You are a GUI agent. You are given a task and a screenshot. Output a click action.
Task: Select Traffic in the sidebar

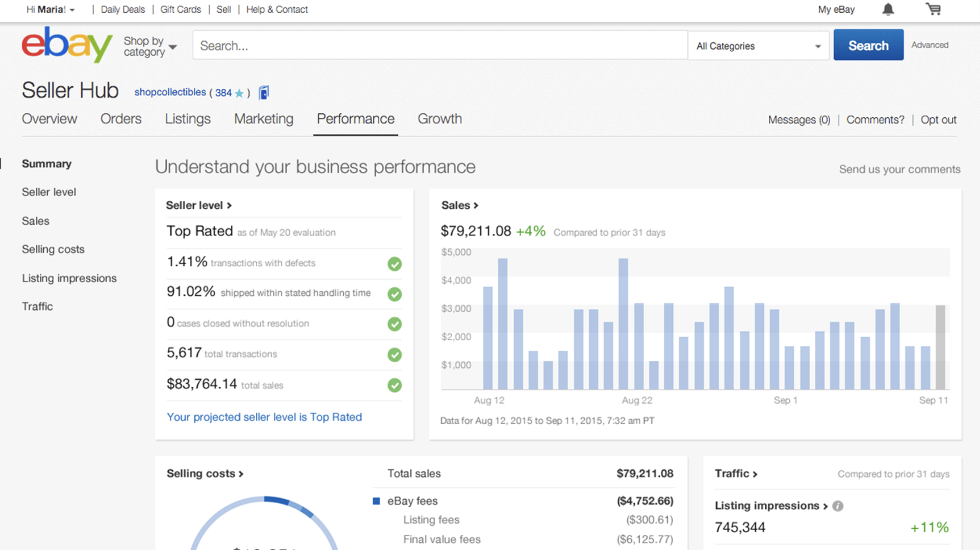pyautogui.click(x=37, y=306)
